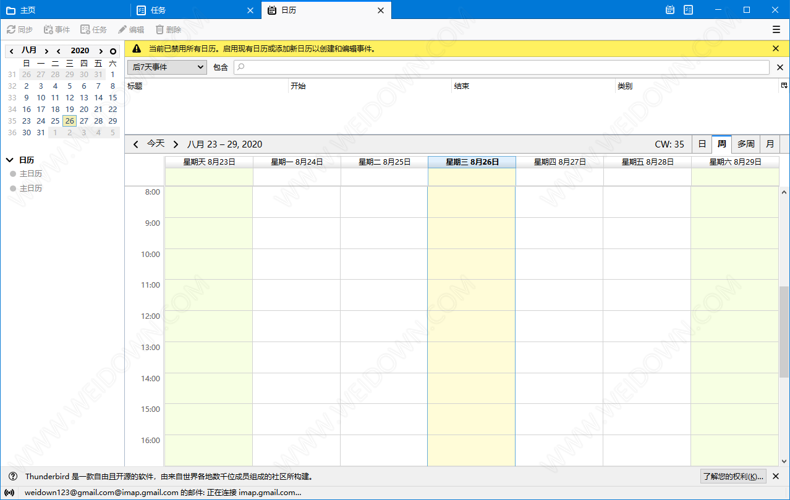
Task: Switch to multiweek view (多周)
Action: pos(746,144)
